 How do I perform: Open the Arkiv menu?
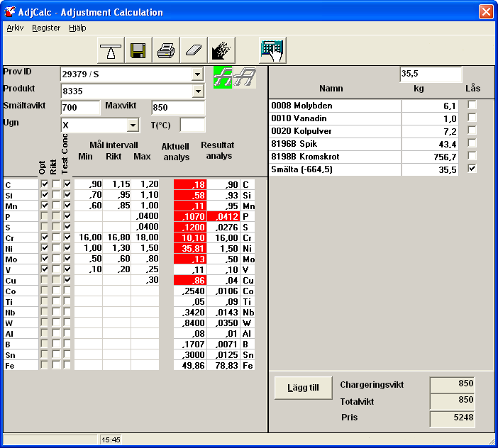[15, 28]
